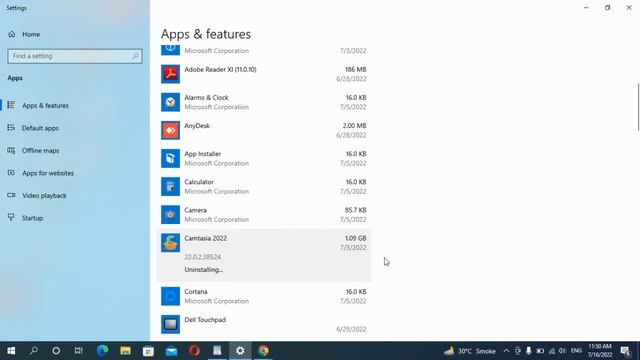
Task: Open the Mail app from the taskbar
Action: pyautogui.click(x=171, y=351)
